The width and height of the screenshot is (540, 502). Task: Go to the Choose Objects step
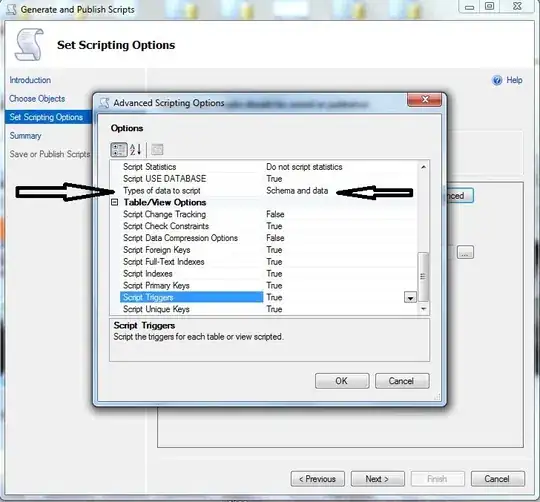(x=37, y=99)
